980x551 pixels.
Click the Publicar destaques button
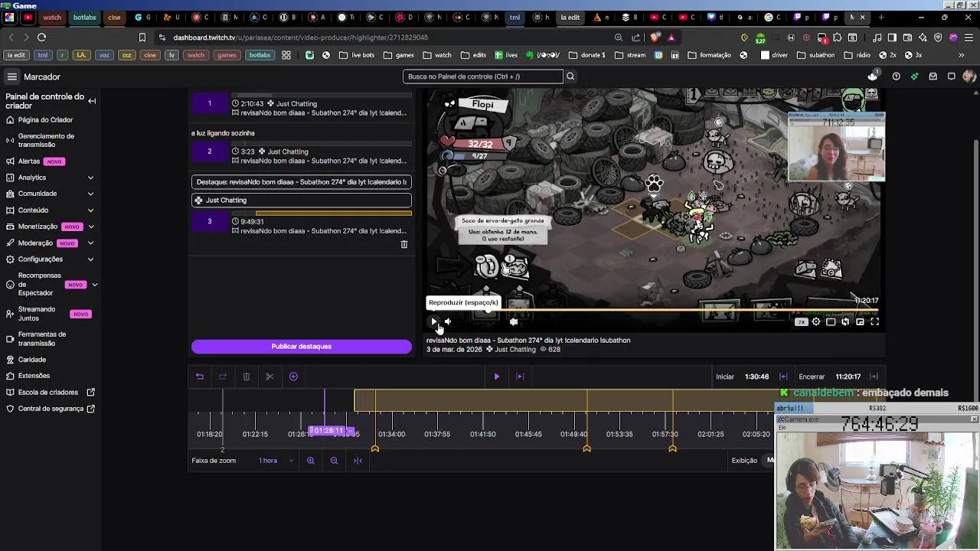[302, 347]
